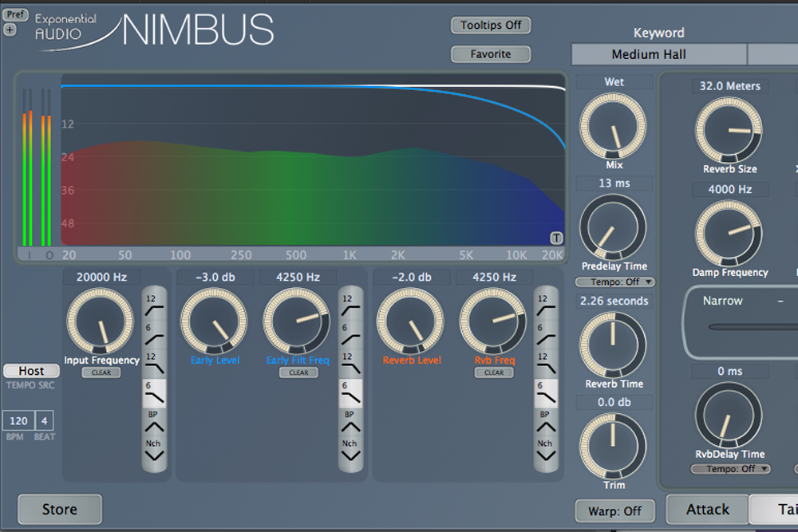Select 6 dB low-cut filter for Input Frequency
The image size is (798, 532).
coord(154,333)
